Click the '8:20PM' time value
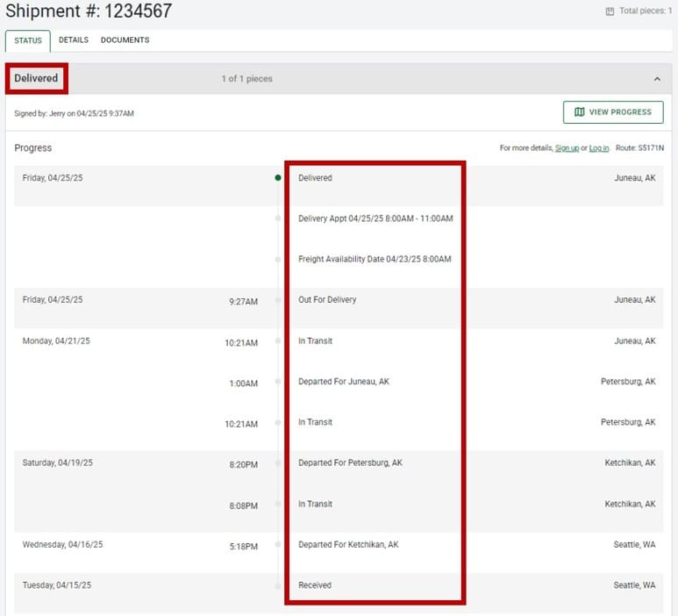678x616 pixels. [244, 464]
